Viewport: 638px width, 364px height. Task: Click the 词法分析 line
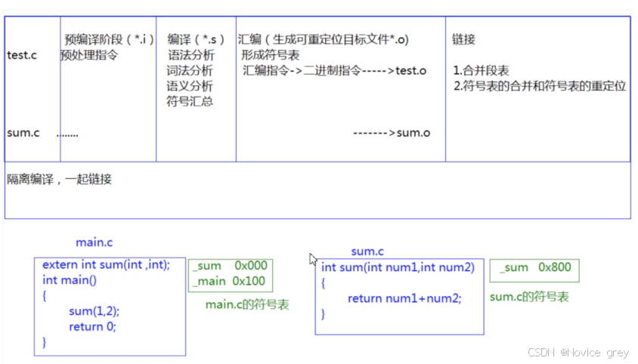[x=189, y=70]
